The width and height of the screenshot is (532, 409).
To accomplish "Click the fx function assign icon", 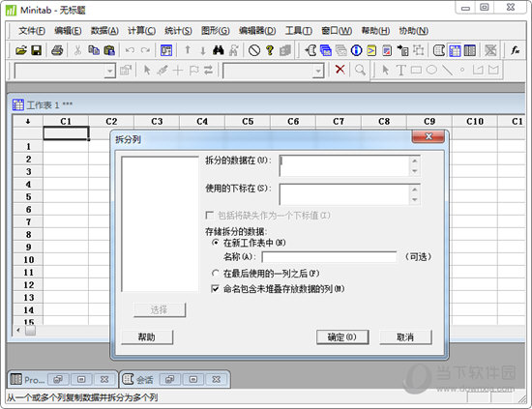I will (515, 50).
